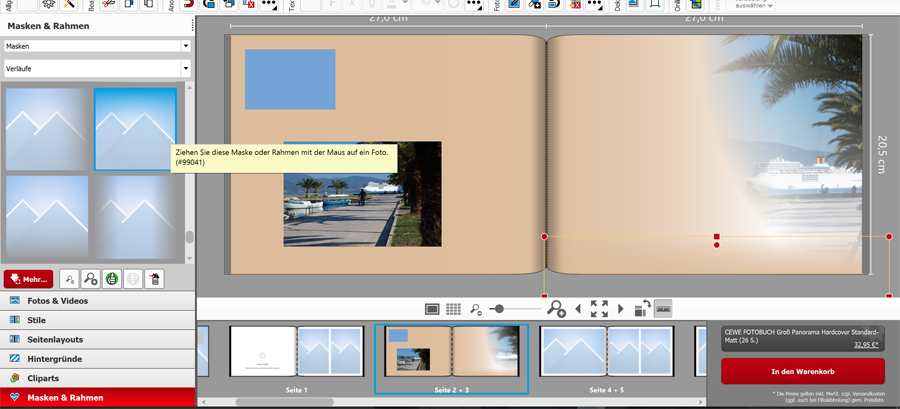Open the Masken category dropdown
This screenshot has height=409, width=900.
[x=96, y=46]
